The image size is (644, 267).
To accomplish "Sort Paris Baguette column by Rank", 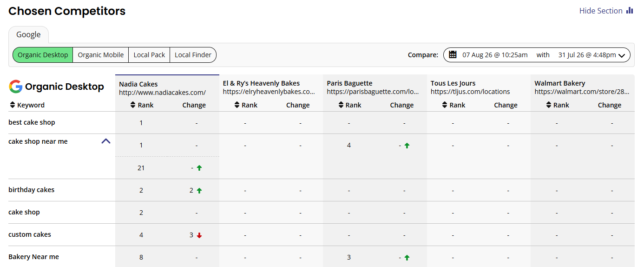I will pyautogui.click(x=341, y=105).
